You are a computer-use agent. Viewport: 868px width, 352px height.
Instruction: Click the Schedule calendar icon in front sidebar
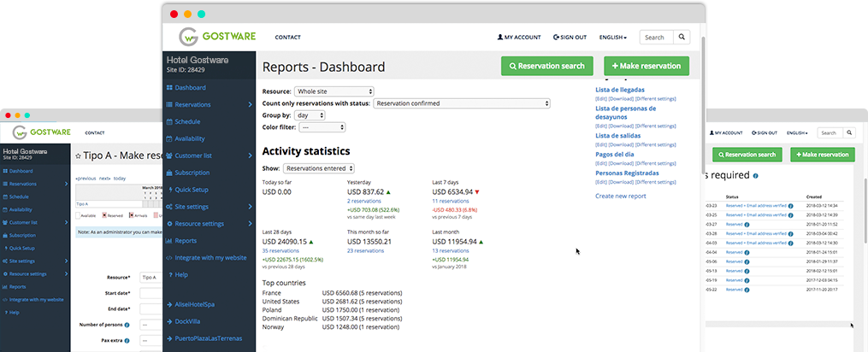pyautogui.click(x=169, y=122)
